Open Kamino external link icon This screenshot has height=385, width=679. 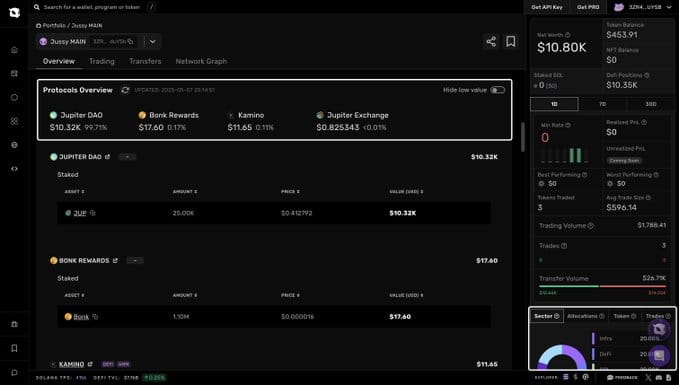click(x=90, y=364)
